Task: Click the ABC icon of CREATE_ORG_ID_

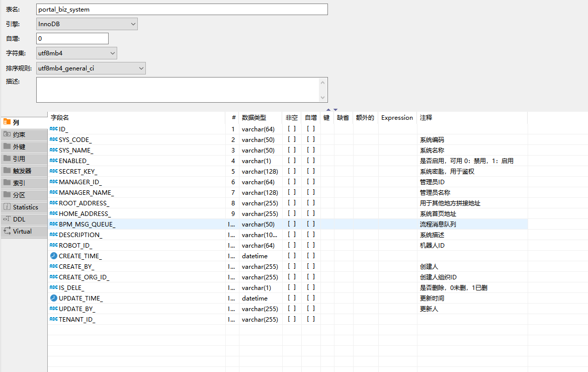Action: [x=54, y=277]
